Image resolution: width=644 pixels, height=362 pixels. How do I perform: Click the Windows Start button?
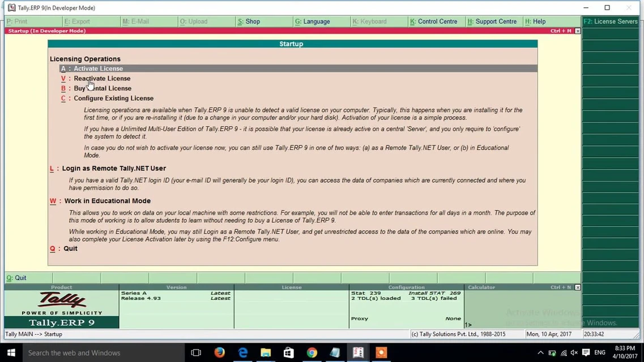(11, 352)
